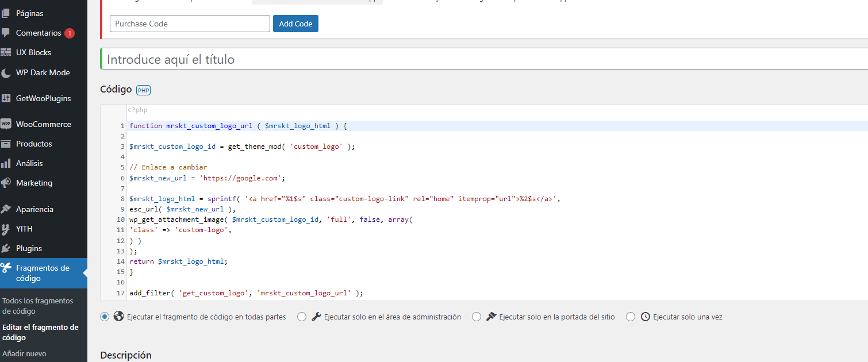The width and height of the screenshot is (868, 362).
Task: Click the Apariencia paintbrush icon
Action: [6, 209]
